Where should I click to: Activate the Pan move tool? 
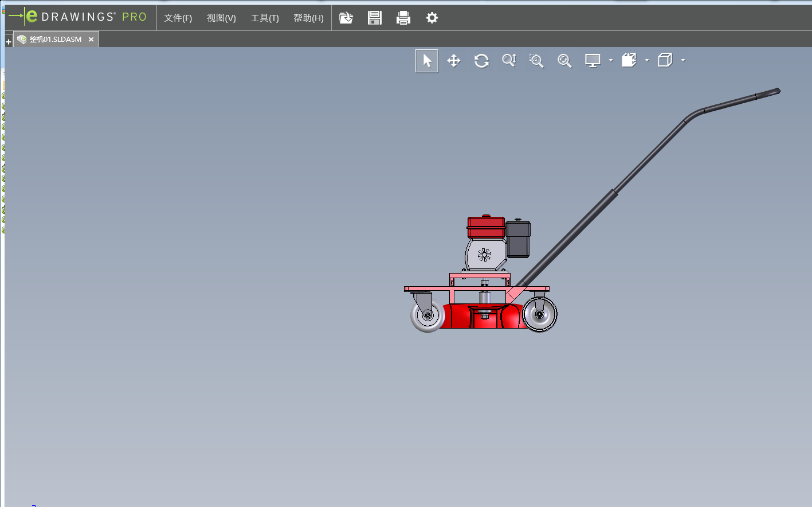click(x=454, y=61)
